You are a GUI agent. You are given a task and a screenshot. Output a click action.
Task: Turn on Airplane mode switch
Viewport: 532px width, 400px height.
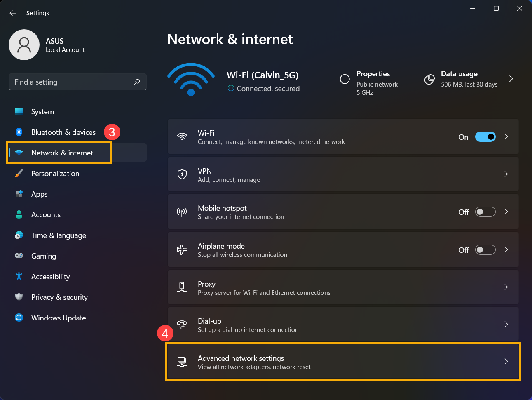[x=485, y=250]
